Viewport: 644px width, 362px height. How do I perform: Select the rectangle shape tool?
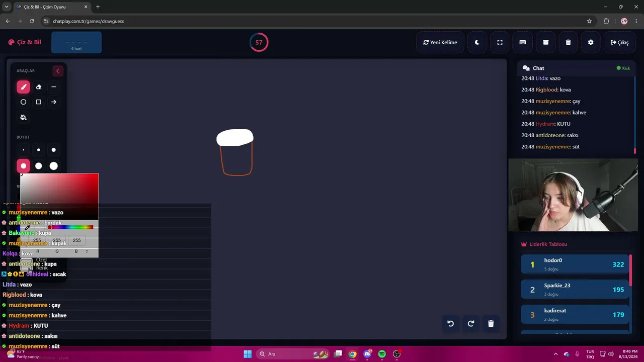pyautogui.click(x=38, y=102)
